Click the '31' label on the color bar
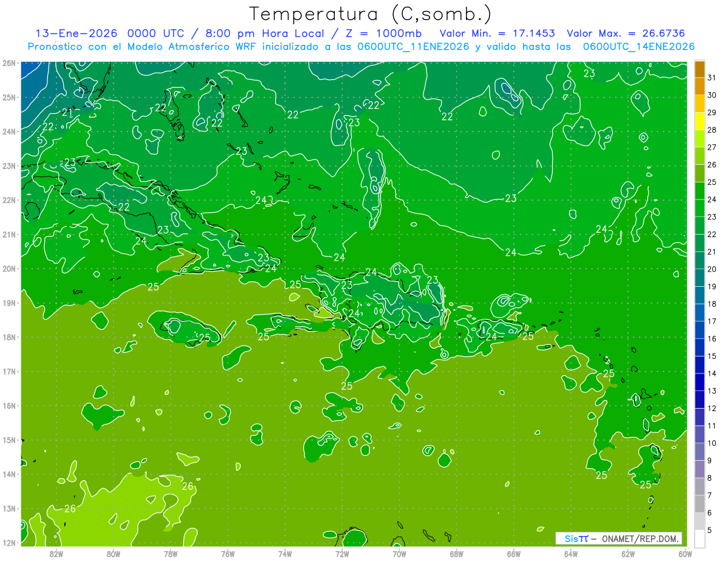 pyautogui.click(x=712, y=78)
